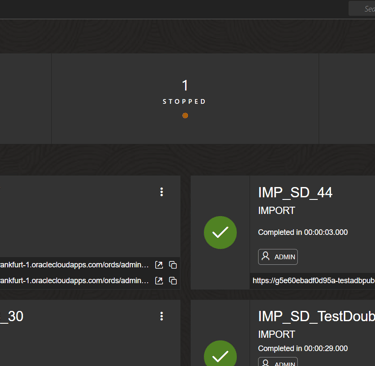
Task: Open the kebab menu on the _30 card
Action: [x=162, y=316]
